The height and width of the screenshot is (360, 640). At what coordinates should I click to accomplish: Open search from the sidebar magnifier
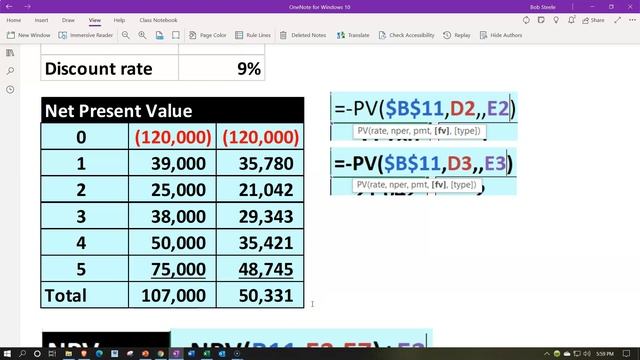pyautogui.click(x=10, y=71)
